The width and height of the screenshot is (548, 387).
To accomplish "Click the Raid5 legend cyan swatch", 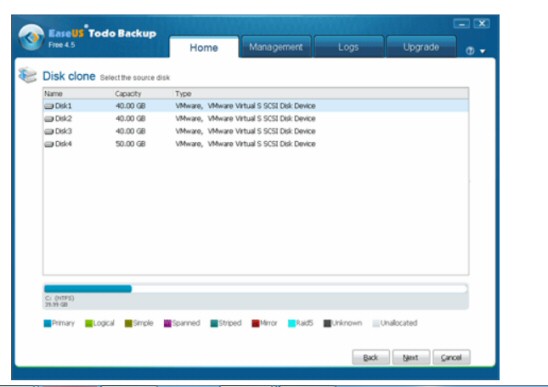I will 291,323.
